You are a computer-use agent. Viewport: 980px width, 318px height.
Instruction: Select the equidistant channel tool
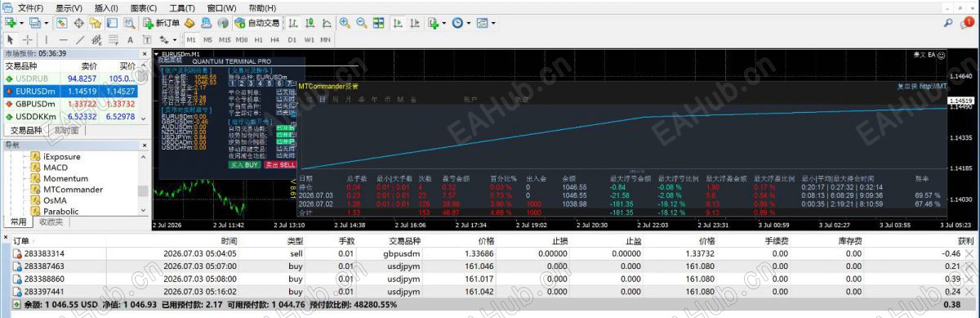(x=96, y=39)
